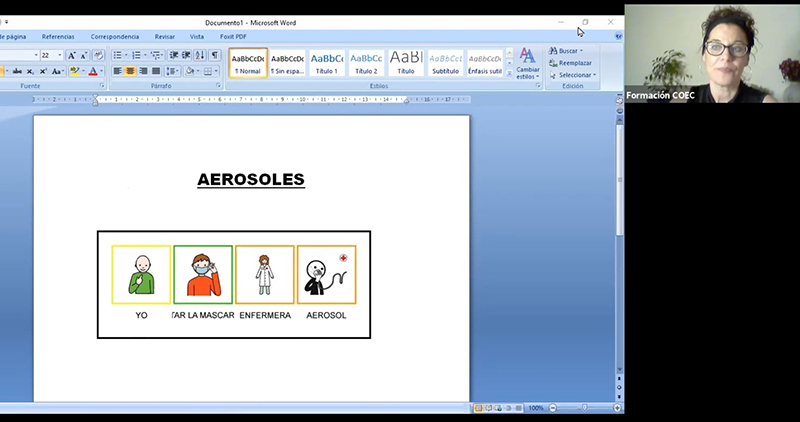Viewport: 800px width, 422px height.
Task: Click the bullet list icon
Action: (117, 55)
